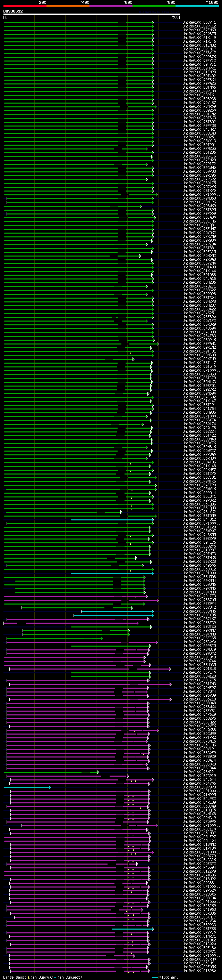Click label UniRef100_Q9HF97
222x980 pixels.
[x=199, y=688]
